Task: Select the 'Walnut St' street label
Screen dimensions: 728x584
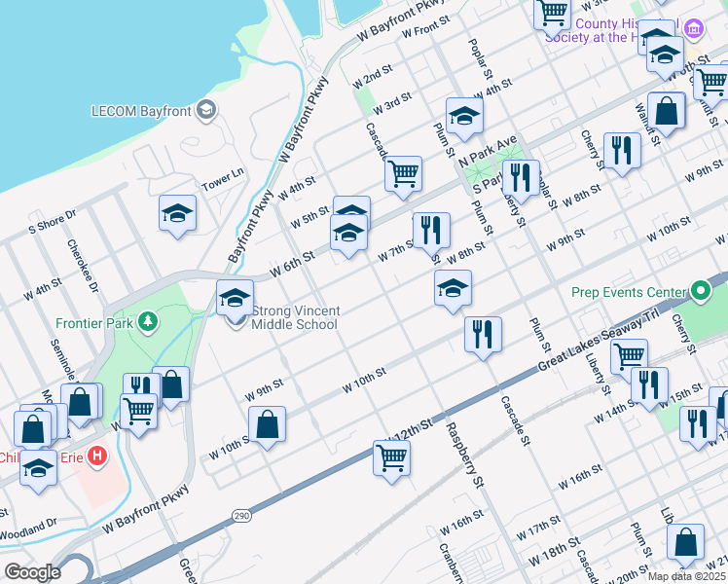Action: (647, 125)
